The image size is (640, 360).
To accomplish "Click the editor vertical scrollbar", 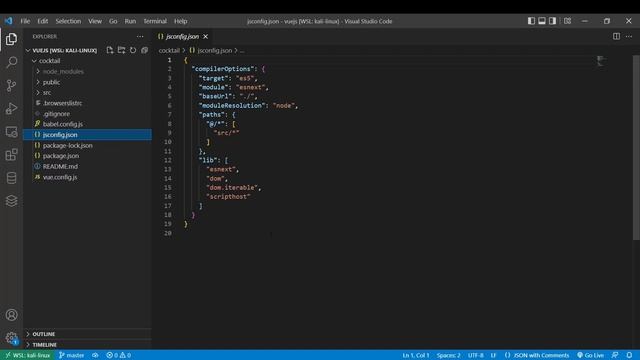I will 636,147.
